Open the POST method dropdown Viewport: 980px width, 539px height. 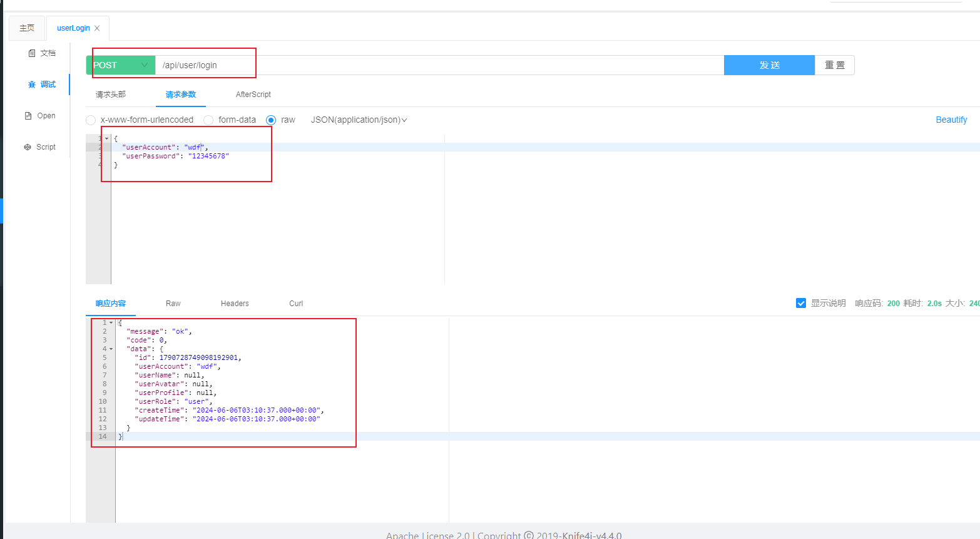[120, 65]
